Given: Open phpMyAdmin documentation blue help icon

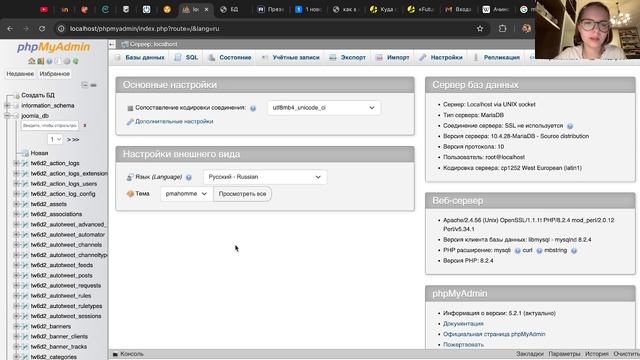Looking at the screenshot, I should tap(49, 61).
